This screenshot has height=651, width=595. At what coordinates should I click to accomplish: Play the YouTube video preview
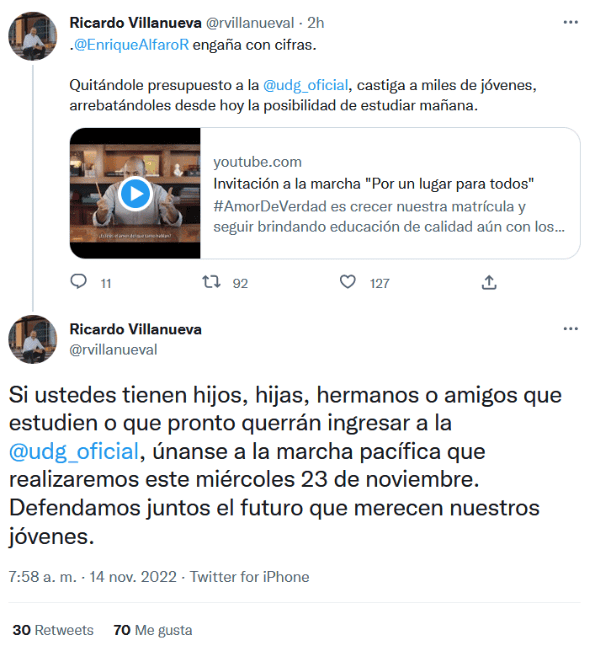point(135,193)
